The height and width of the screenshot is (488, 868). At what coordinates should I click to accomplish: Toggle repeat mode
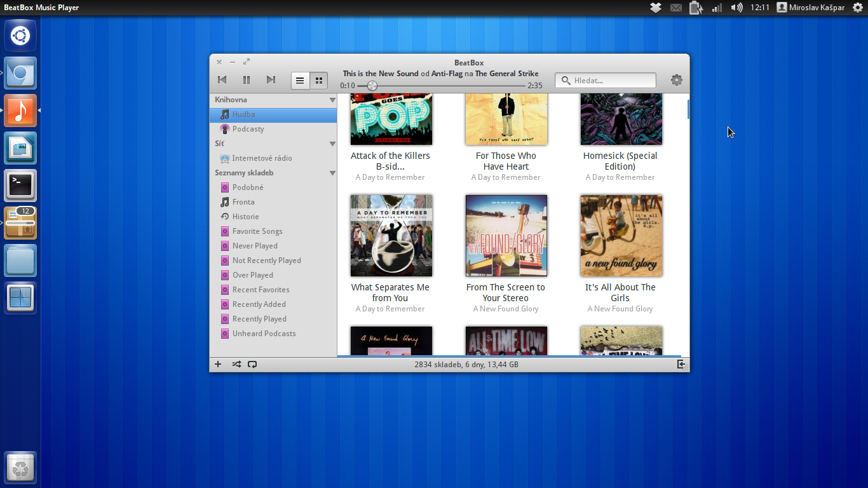(252, 365)
